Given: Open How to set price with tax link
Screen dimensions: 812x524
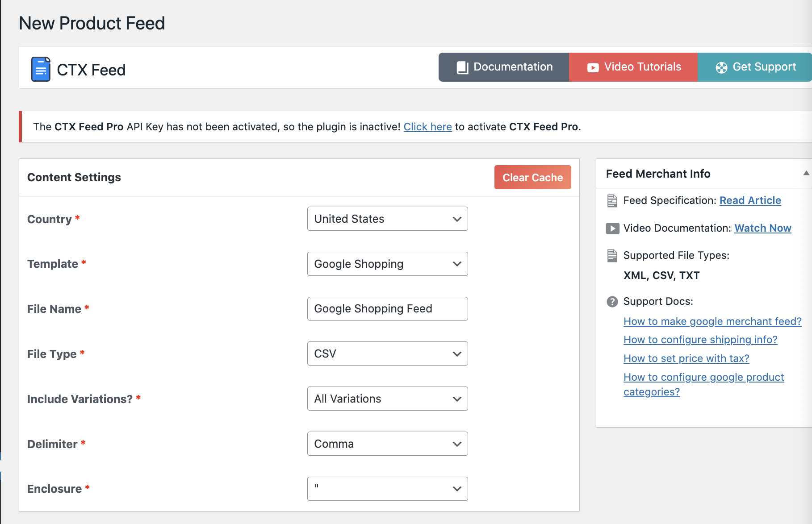Looking at the screenshot, I should coord(686,358).
